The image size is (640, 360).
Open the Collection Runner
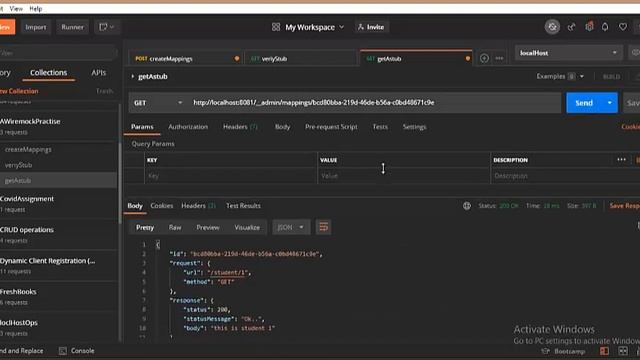[x=72, y=27]
